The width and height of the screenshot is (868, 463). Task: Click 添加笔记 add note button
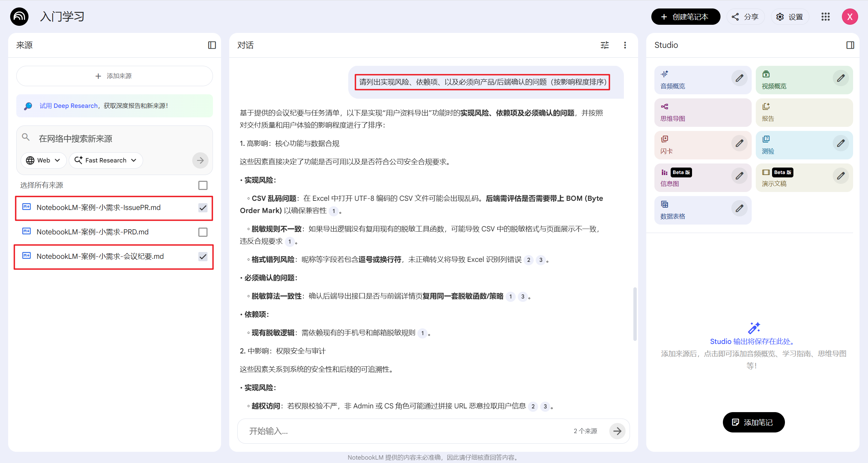tap(753, 422)
